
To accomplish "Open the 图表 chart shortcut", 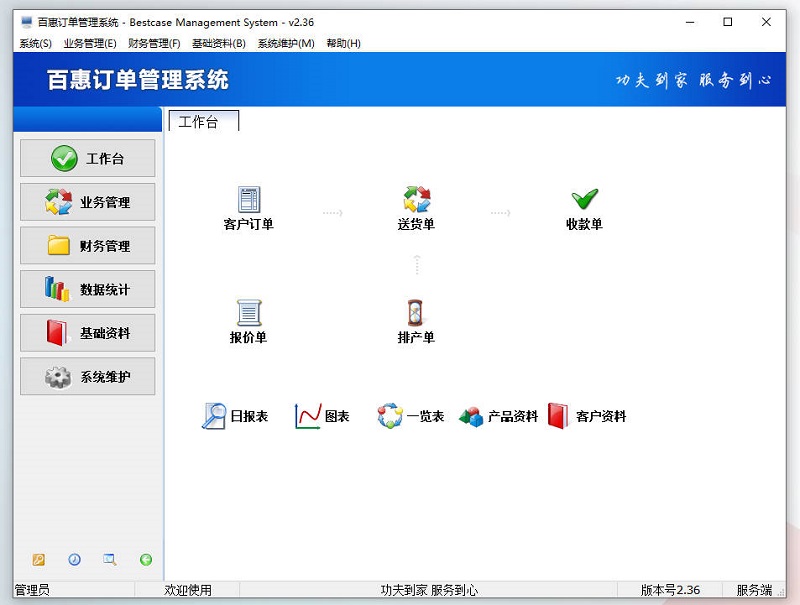I will click(x=322, y=416).
